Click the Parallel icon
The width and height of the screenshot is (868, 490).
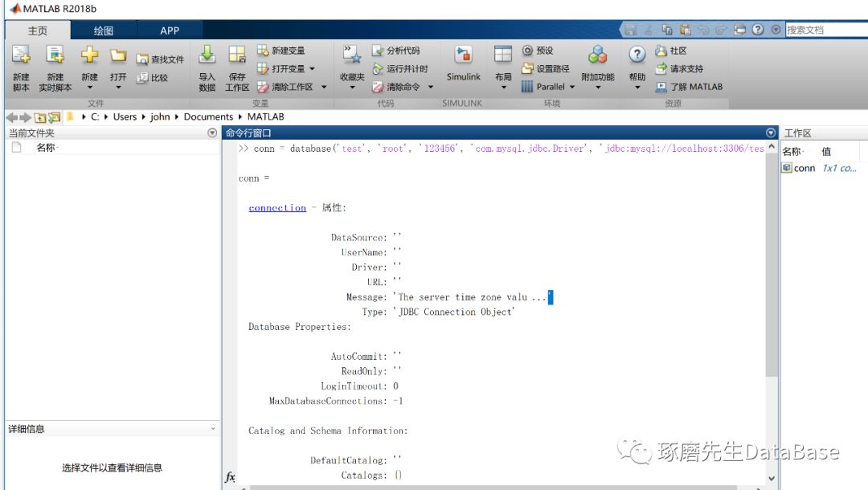pos(527,87)
